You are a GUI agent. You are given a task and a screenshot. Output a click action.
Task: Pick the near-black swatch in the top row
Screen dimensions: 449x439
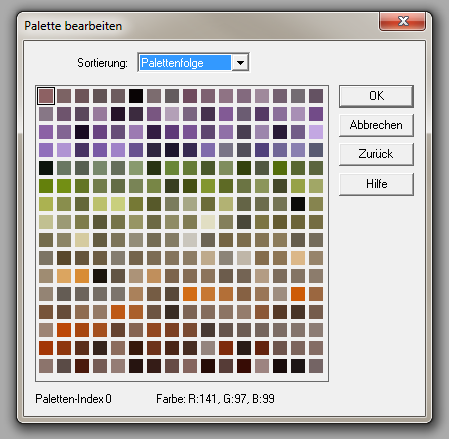point(136,96)
